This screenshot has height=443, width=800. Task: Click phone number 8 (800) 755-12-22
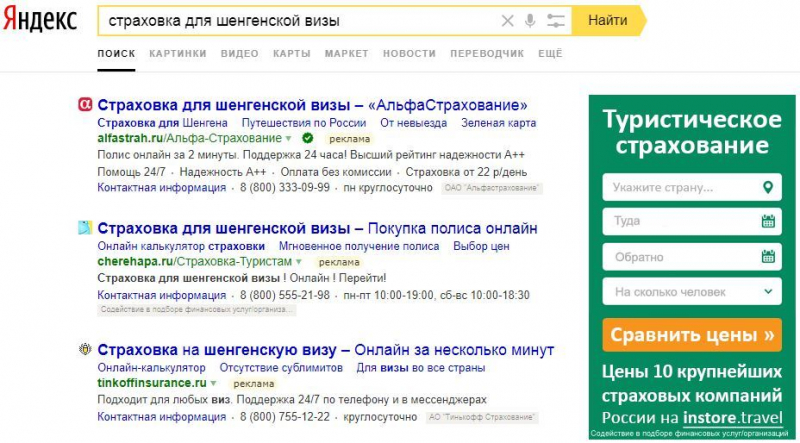tap(285, 417)
